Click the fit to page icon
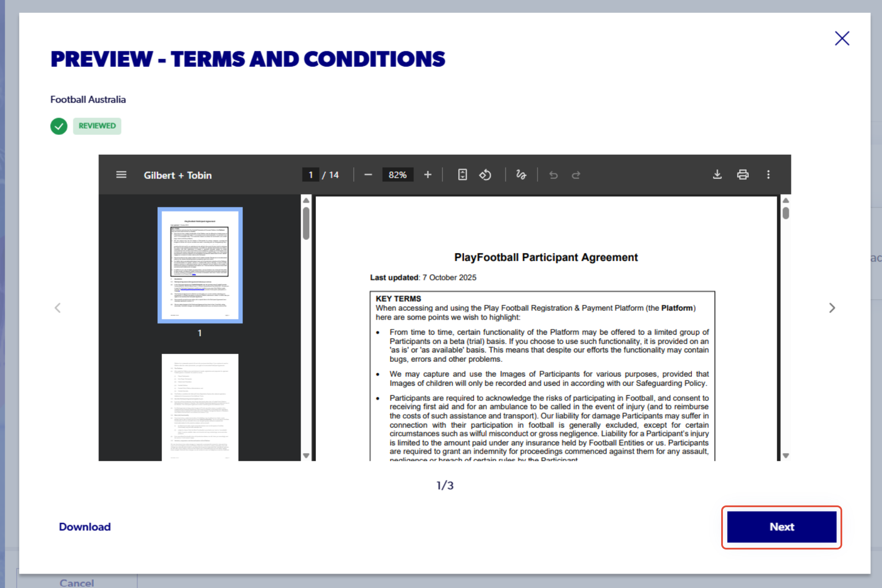 click(x=462, y=175)
